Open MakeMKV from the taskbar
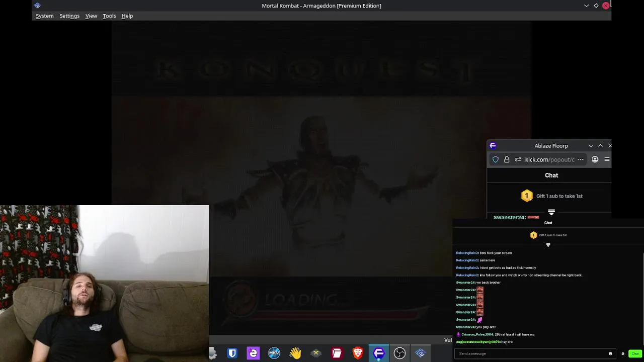Viewport: 644px width, 362px height. [274, 353]
